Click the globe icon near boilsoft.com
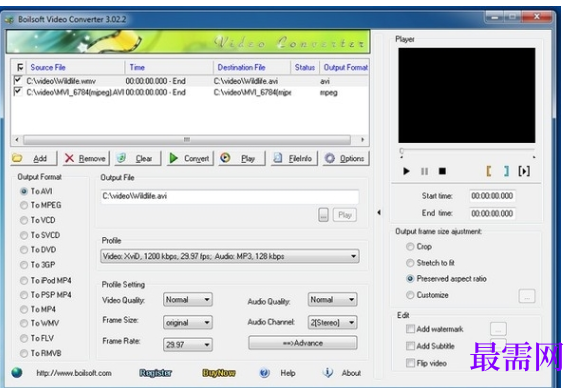The height and width of the screenshot is (388, 582). tap(17, 372)
